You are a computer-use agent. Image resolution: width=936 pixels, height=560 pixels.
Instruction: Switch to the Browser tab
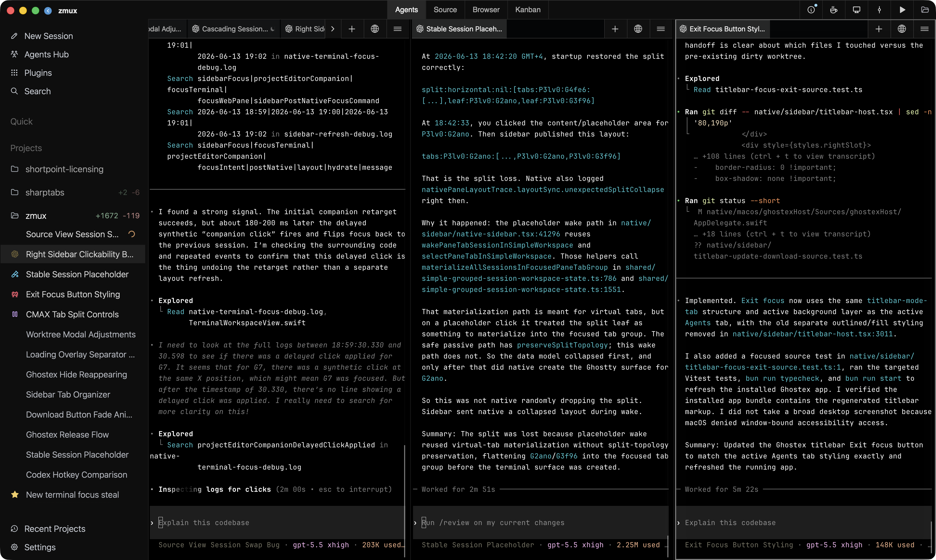point(486,10)
